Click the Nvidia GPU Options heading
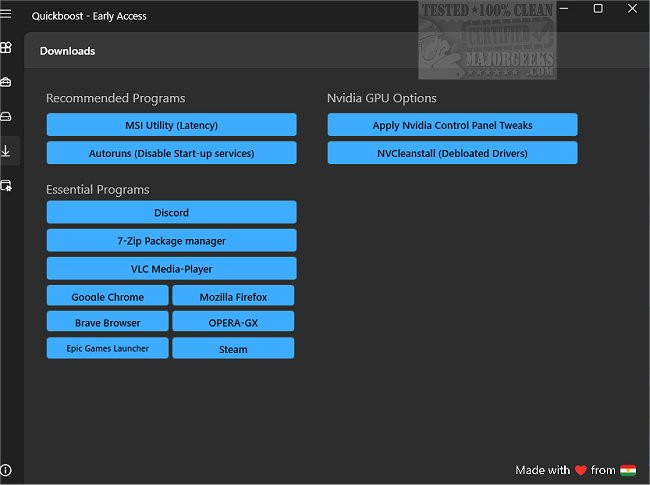Screen dimensions: 650x485 382,98
